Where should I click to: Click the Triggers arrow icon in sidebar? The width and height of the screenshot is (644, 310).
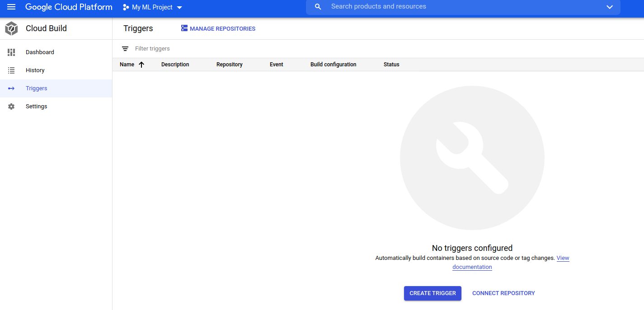[x=11, y=88]
